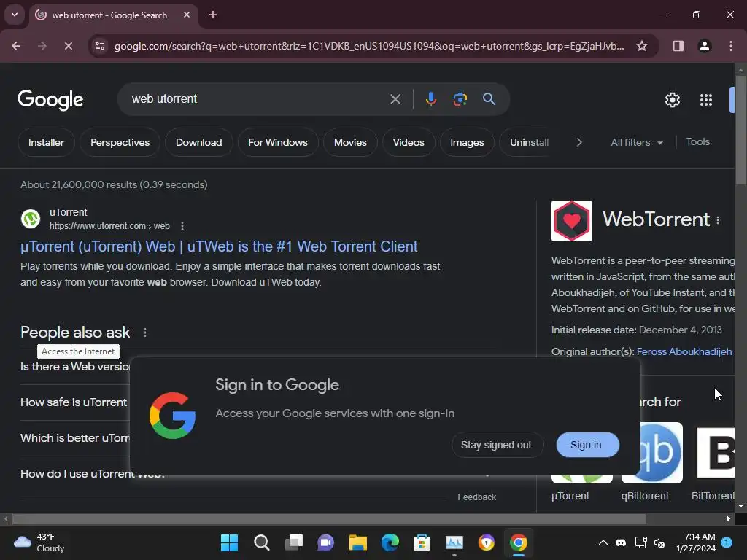Open the Chrome profile icon
This screenshot has height=560, width=747.
[704, 46]
